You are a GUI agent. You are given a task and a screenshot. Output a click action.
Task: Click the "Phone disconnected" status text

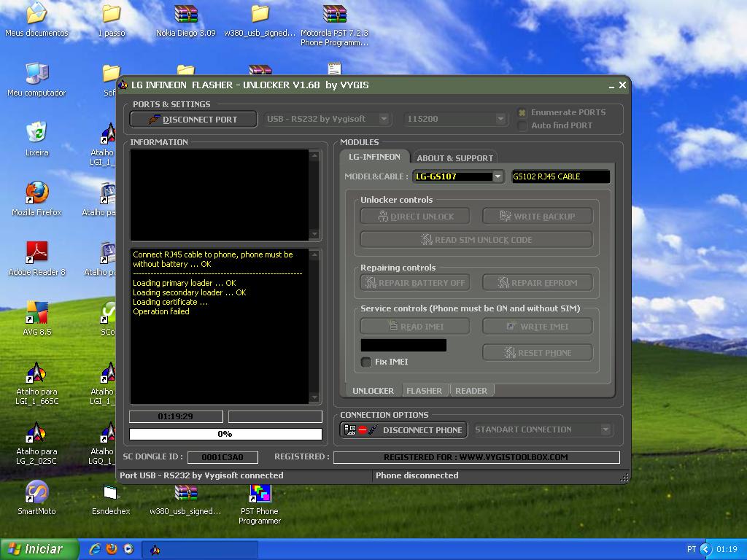tap(417, 475)
